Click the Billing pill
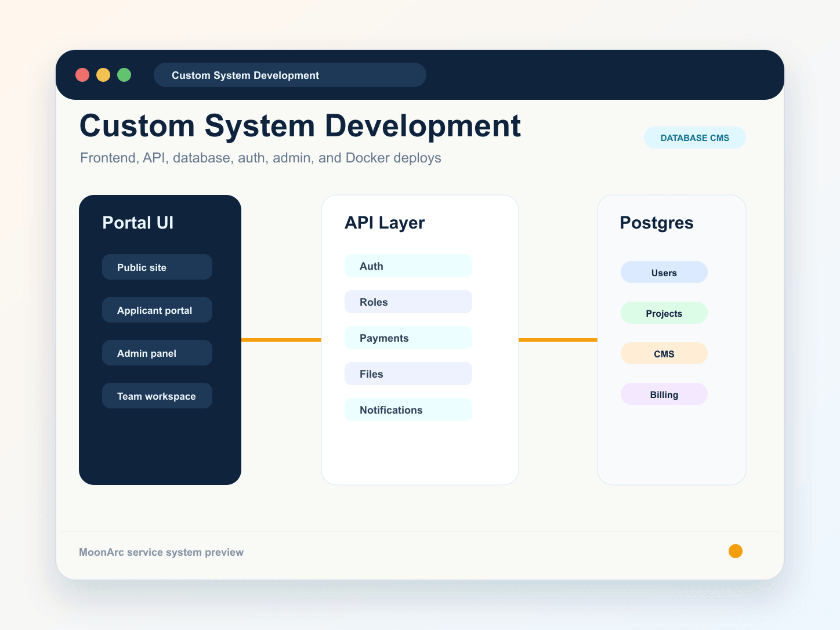Viewport: 840px width, 630px height. coord(664,394)
